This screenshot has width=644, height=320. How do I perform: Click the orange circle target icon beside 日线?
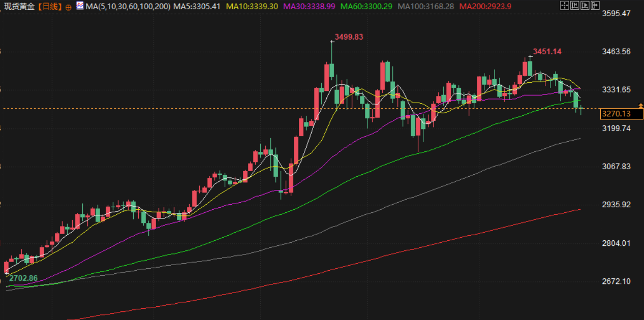(68, 7)
